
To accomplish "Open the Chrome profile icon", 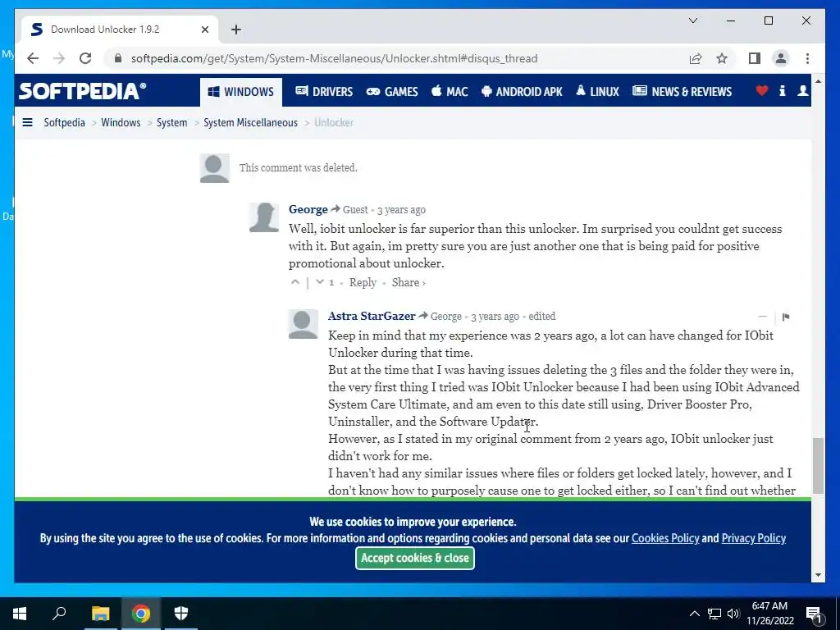I will (x=781, y=58).
